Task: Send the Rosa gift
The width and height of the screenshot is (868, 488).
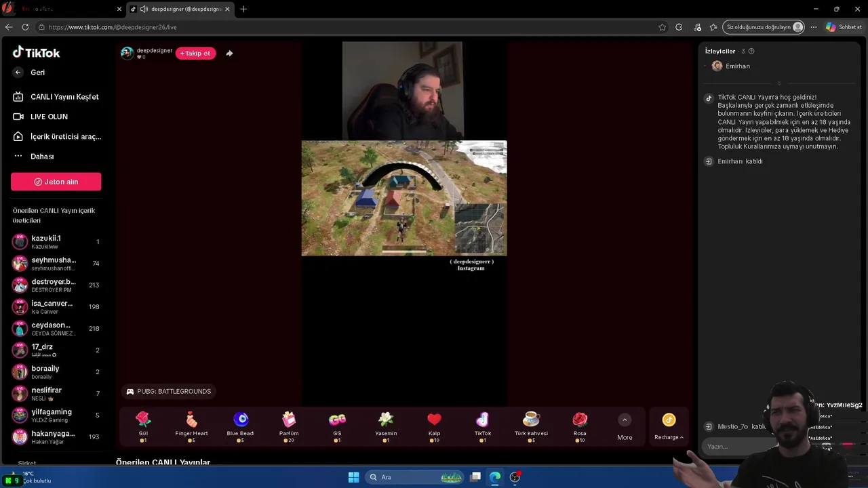Action: tap(580, 427)
